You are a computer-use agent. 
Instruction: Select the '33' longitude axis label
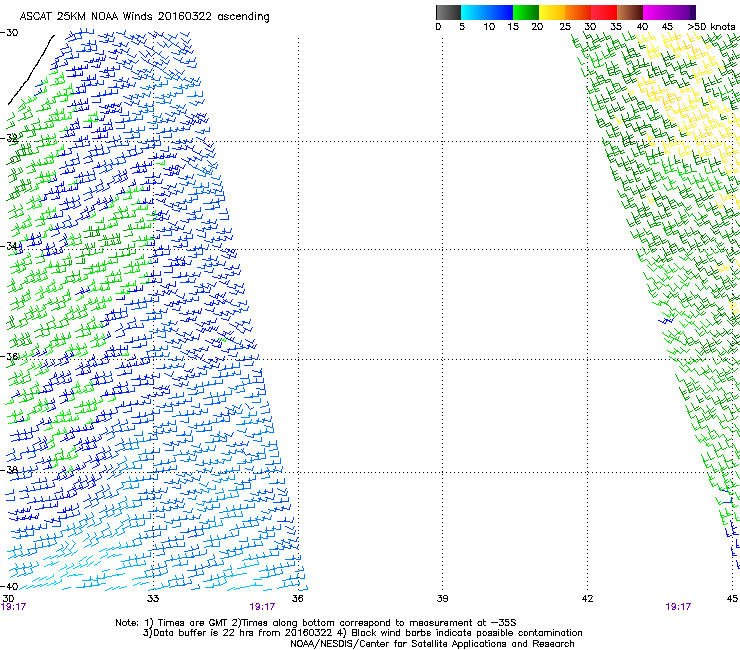pyautogui.click(x=153, y=599)
